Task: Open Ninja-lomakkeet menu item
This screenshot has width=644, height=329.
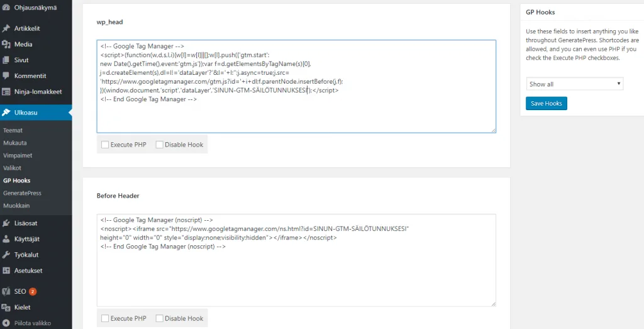Action: pos(36,92)
